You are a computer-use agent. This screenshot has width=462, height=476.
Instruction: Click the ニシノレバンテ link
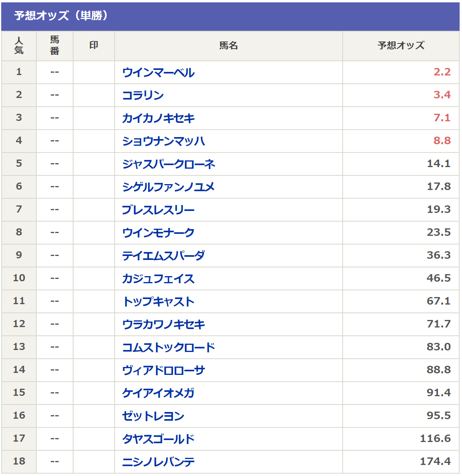[158, 462]
